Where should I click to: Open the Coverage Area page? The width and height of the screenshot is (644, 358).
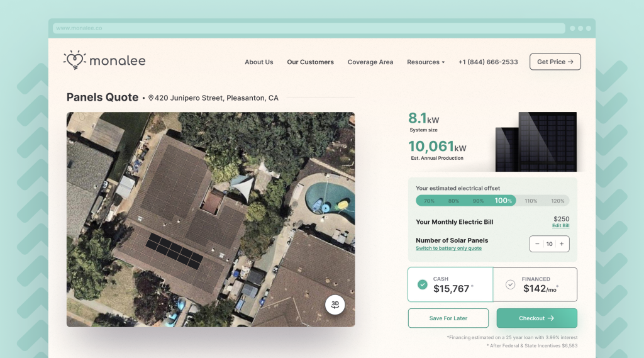click(x=370, y=62)
